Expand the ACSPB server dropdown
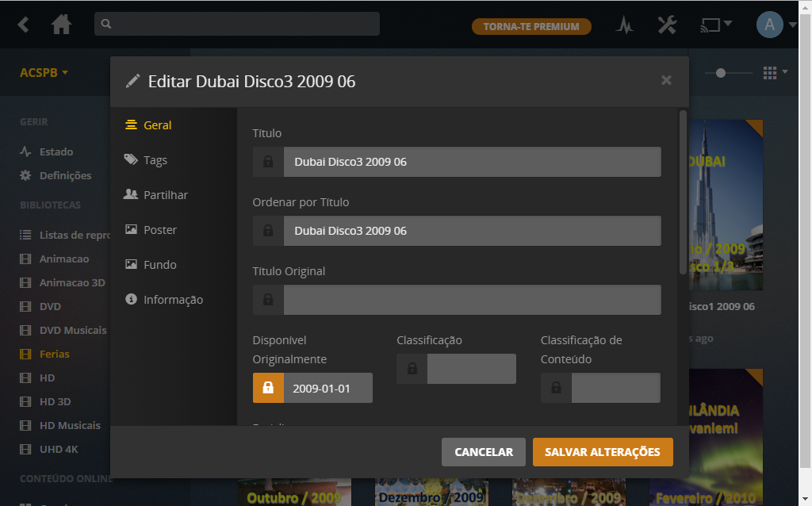This screenshot has width=812, height=506. click(44, 73)
